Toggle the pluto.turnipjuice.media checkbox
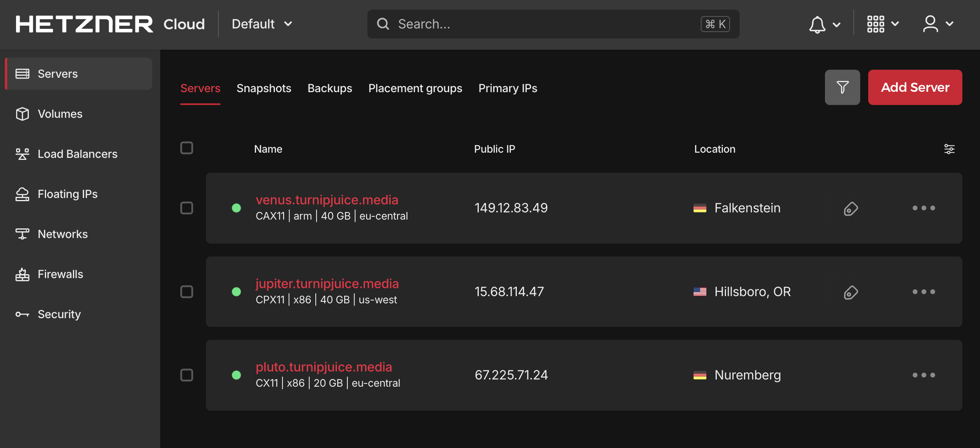Screen dimensions: 980x448 click(187, 375)
